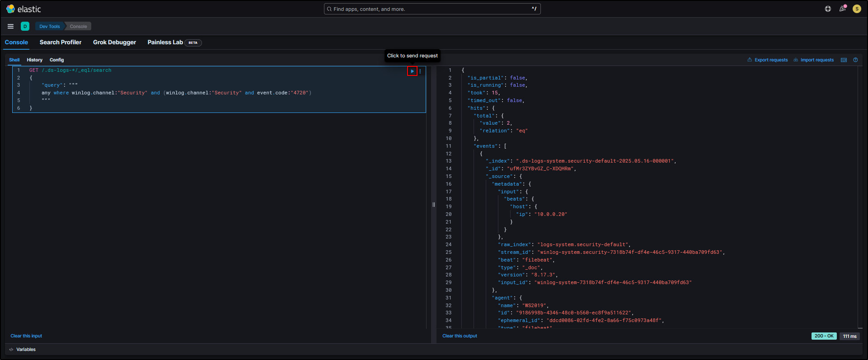Send the request with the play button
The image size is (868, 360).
click(412, 71)
